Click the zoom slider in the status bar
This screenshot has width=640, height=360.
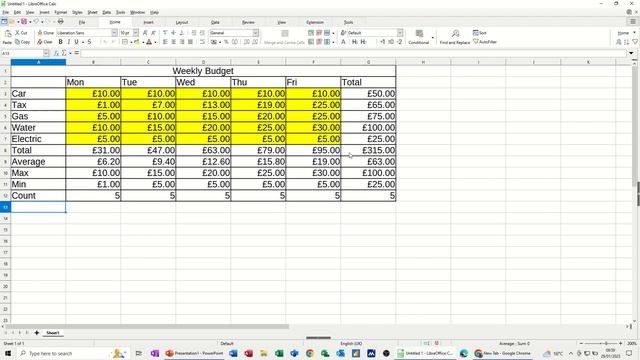pos(601,343)
